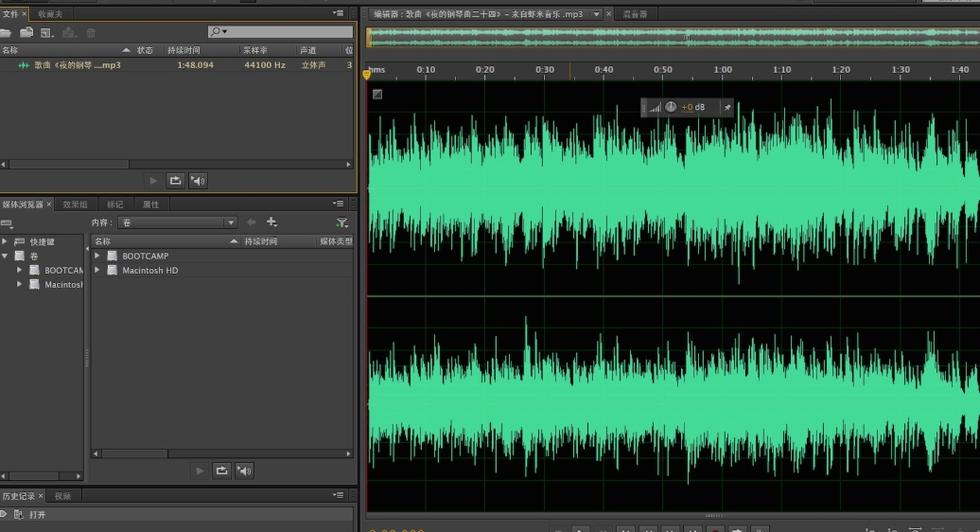980x532 pixels.
Task: Click the import file icon in Files panel
Action: (x=26, y=32)
